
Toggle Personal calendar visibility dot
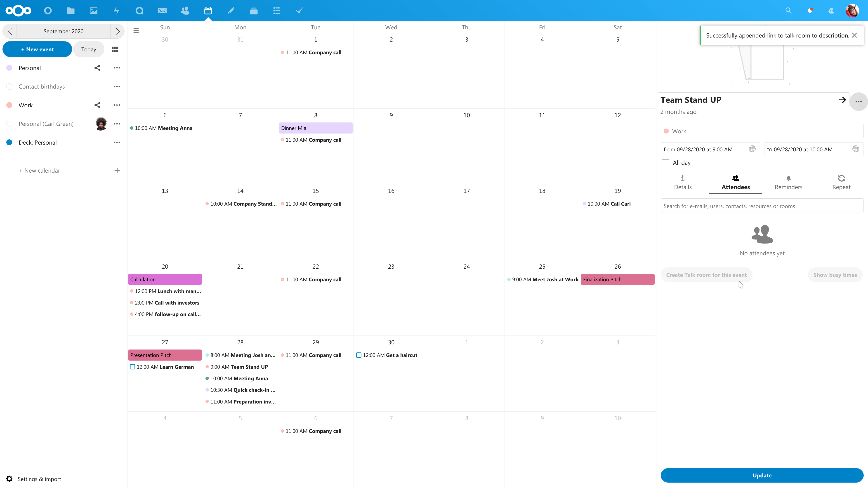click(9, 68)
